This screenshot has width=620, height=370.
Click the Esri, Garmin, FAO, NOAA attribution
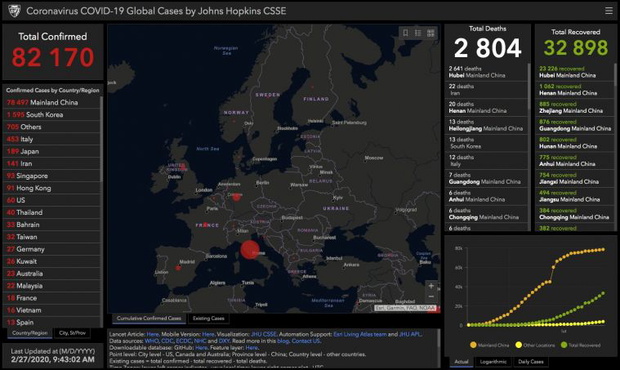point(405,308)
